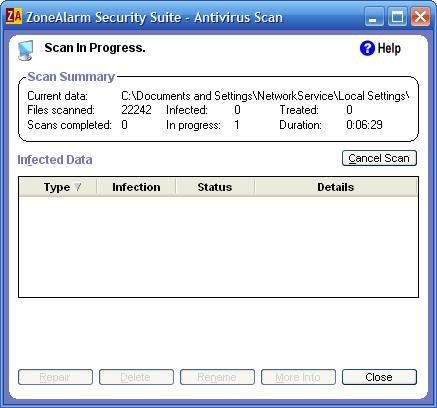Click the computer monitor scan icon

pyautogui.click(x=26, y=50)
